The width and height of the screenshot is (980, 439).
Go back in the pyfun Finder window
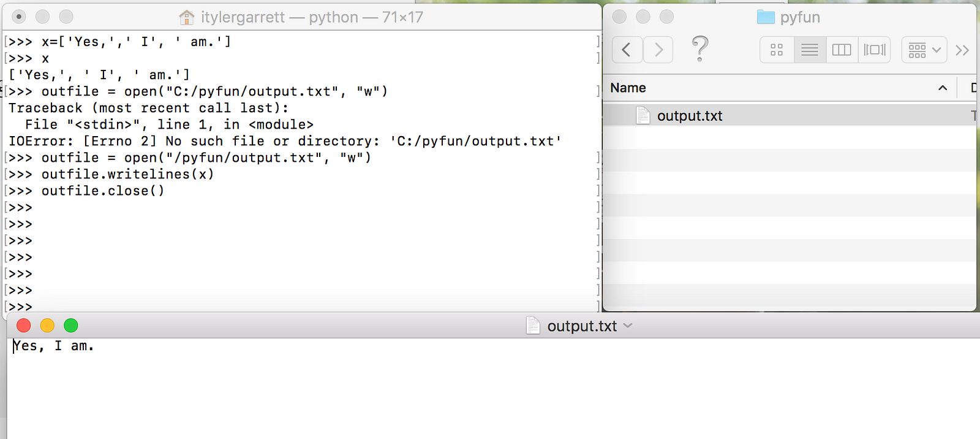click(627, 50)
